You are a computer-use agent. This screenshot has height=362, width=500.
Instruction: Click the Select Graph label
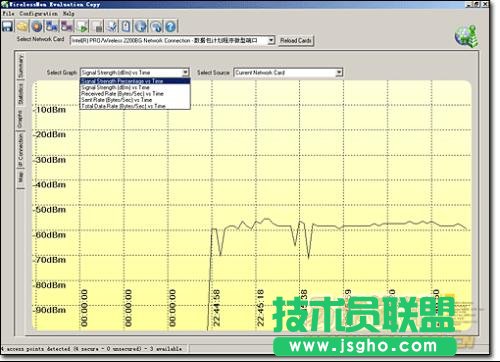pyautogui.click(x=62, y=72)
